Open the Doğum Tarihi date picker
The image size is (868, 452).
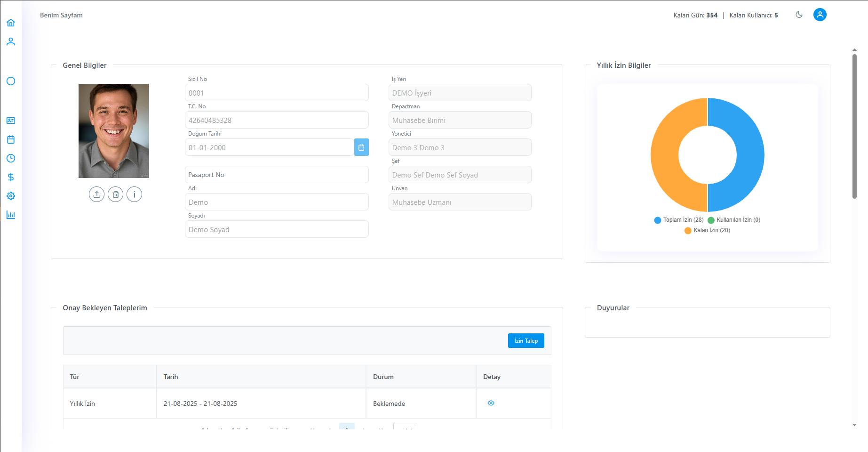361,147
